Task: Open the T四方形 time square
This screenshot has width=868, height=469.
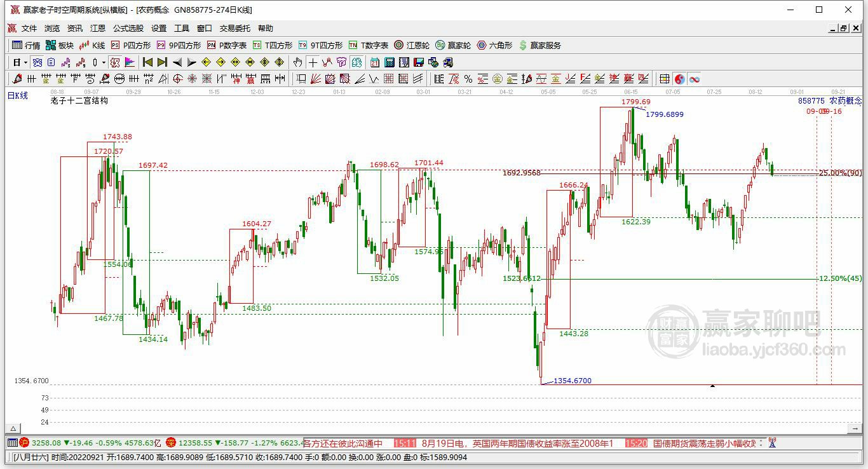Action: click(x=273, y=45)
